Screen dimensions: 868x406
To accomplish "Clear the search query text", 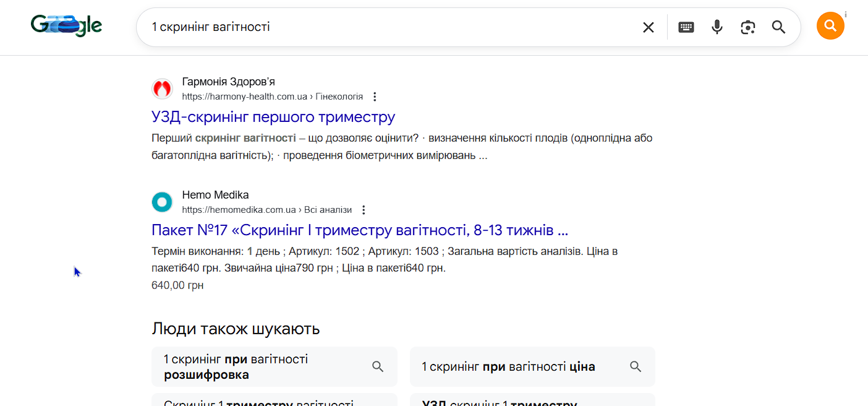I will [648, 27].
